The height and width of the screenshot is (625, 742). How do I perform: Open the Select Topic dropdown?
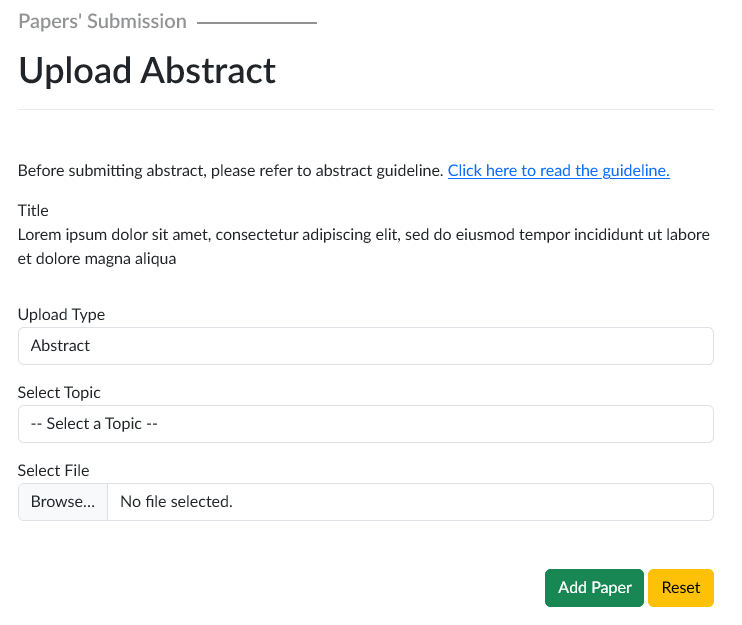365,424
